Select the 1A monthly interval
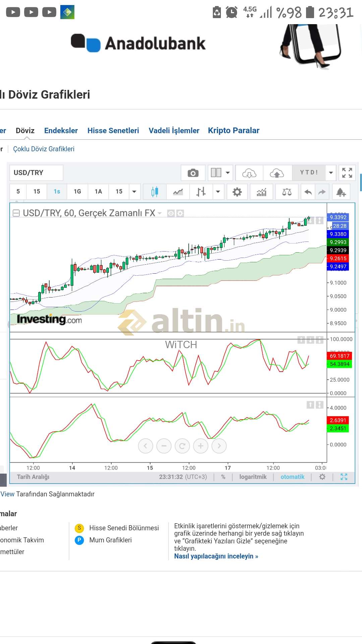Screen dimensions: 362x644 98,192
